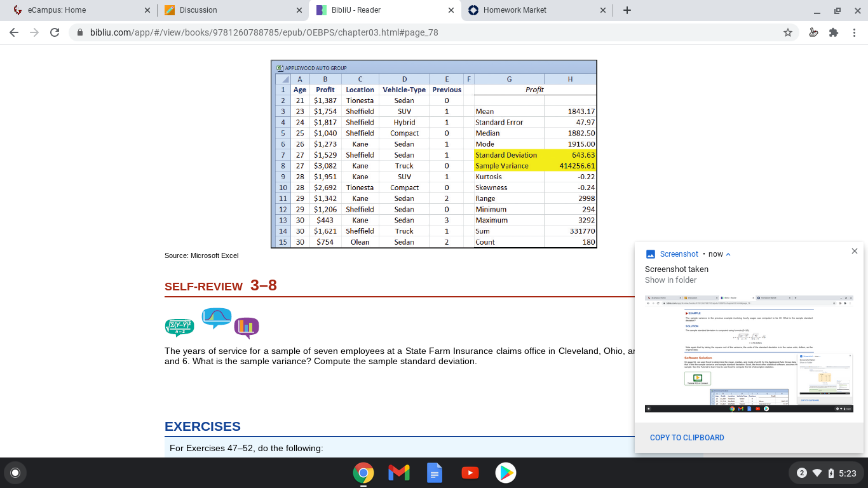Copy screenshot to clipboard
Image resolution: width=868 pixels, height=488 pixels.
coord(687,438)
